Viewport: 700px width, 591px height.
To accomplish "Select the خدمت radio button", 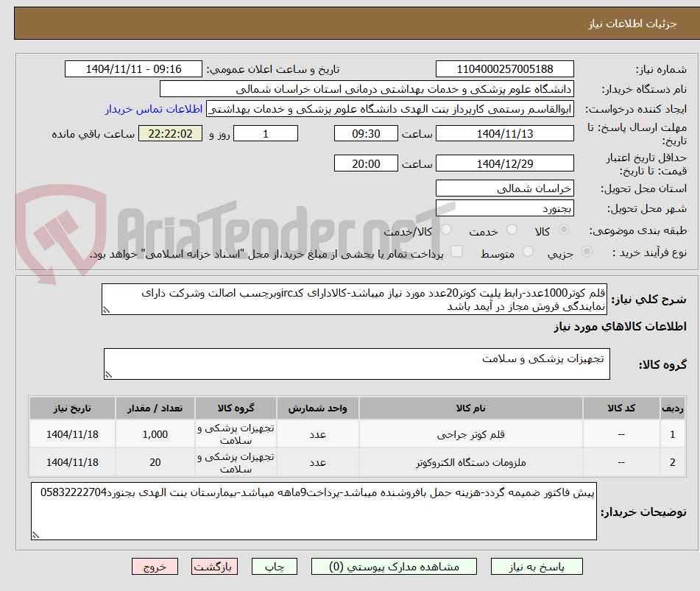I will (512, 230).
